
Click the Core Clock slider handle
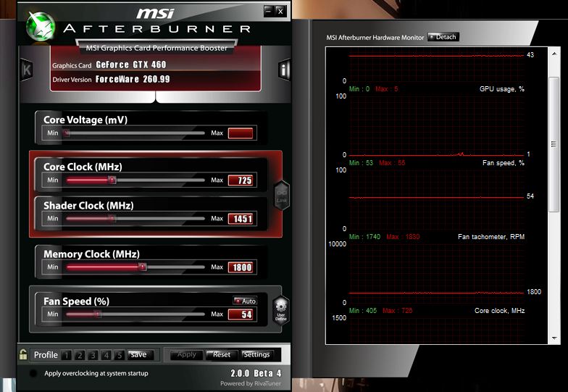point(112,180)
